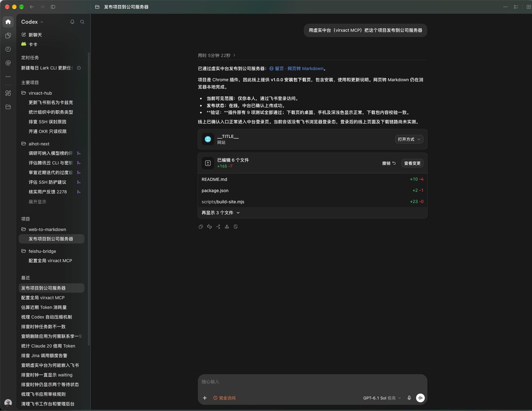Click the plus attach button in composer

(x=205, y=398)
